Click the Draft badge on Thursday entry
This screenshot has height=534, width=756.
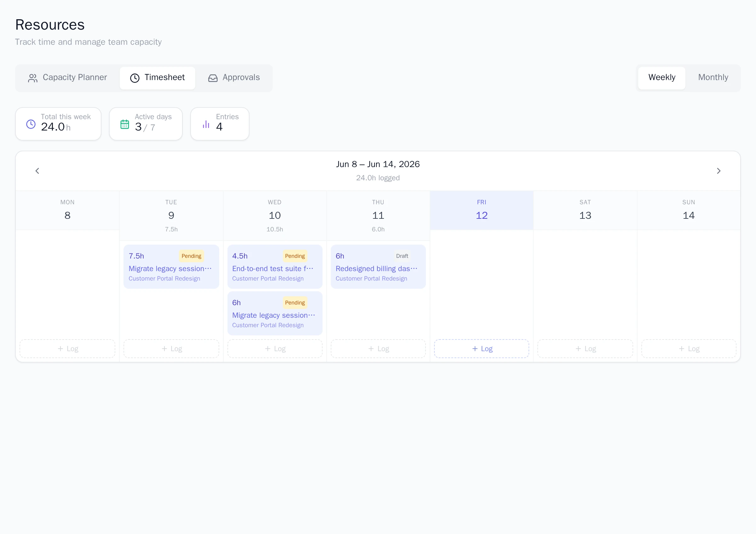pyautogui.click(x=402, y=256)
